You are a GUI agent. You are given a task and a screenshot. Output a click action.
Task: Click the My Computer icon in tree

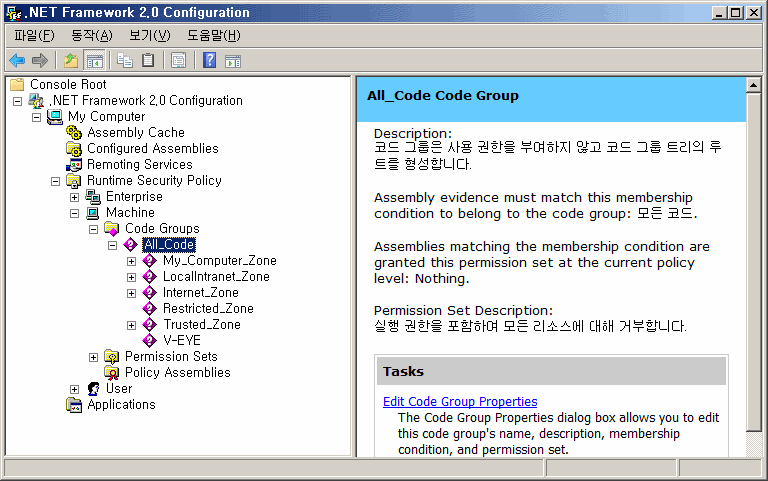[55, 117]
